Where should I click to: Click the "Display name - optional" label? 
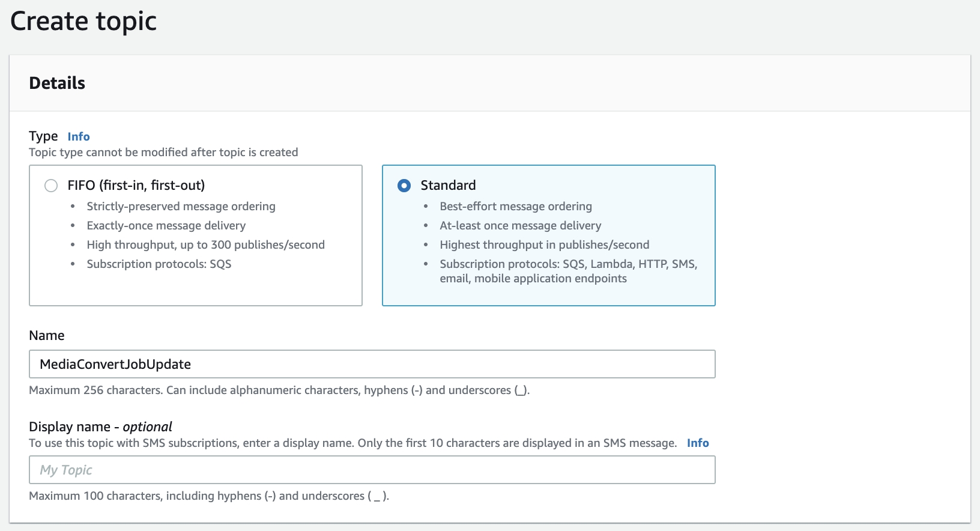click(100, 427)
